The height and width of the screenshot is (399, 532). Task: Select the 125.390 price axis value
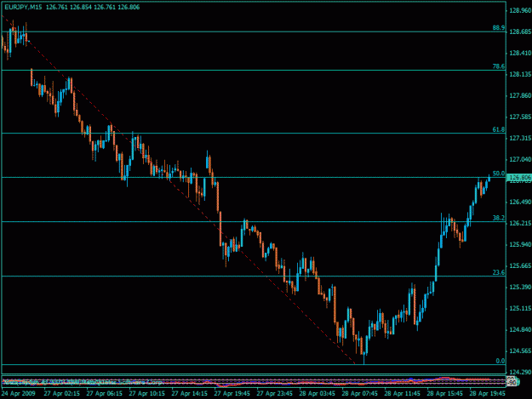[520, 288]
